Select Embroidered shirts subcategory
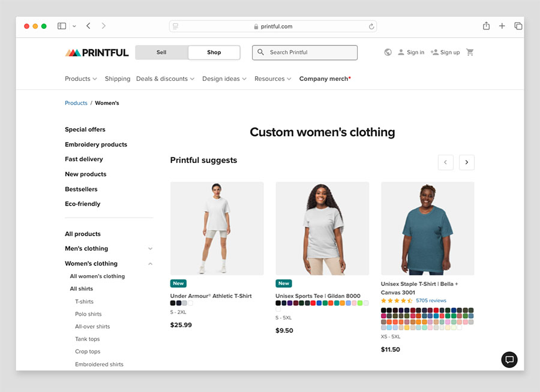 pos(99,364)
